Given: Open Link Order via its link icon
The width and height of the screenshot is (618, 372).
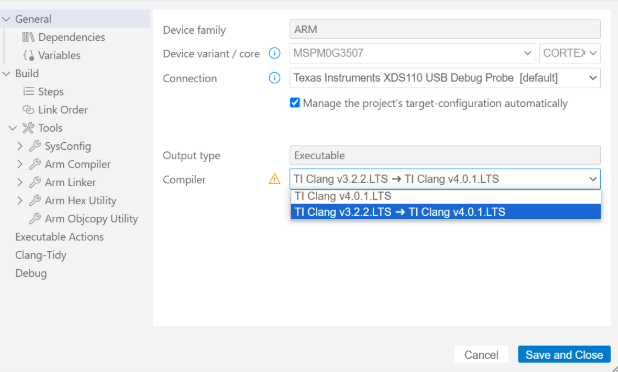Looking at the screenshot, I should pyautogui.click(x=28, y=110).
